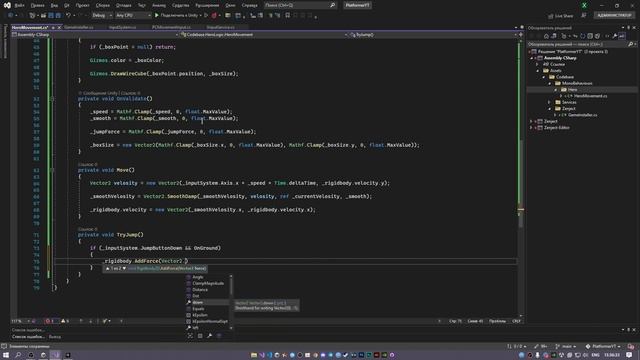This screenshot has height=360, width=640.
Task: Select 'Equals' in the IntelliSense list
Action: pos(207,309)
